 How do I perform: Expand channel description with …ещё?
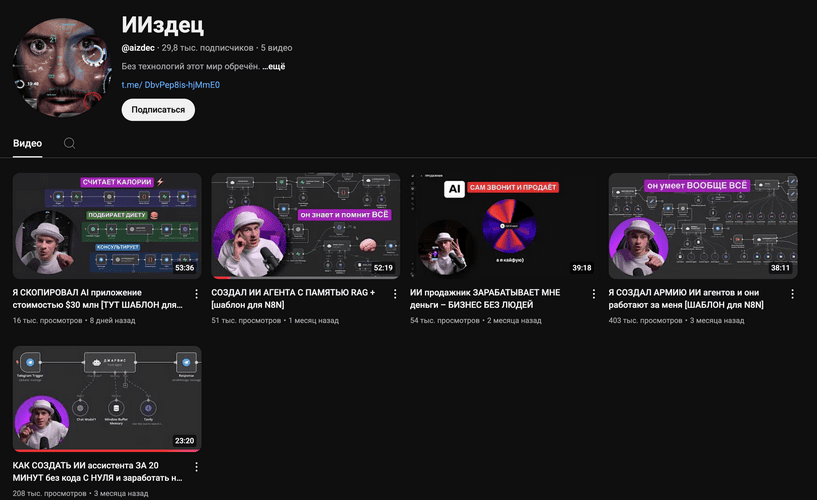(274, 67)
